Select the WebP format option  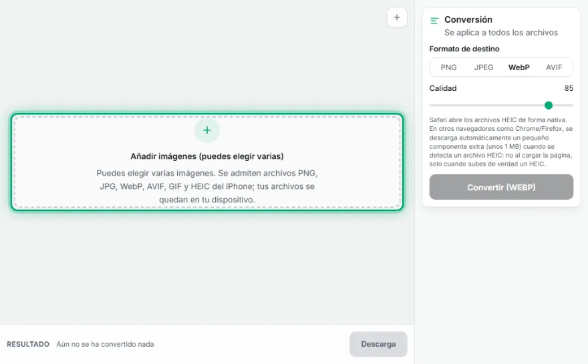[519, 67]
